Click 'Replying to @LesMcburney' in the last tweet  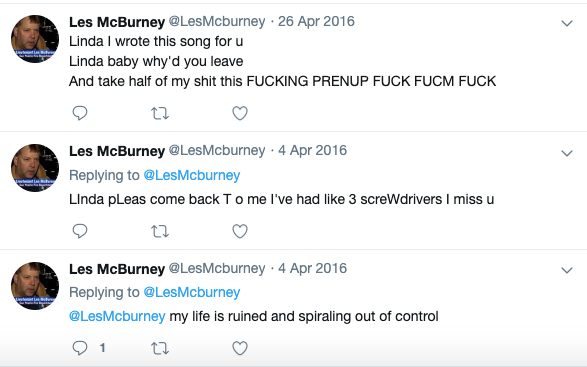[192, 292]
